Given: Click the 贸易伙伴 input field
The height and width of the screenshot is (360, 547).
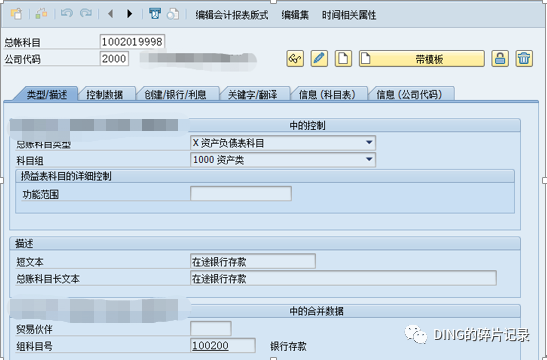Looking at the screenshot, I should point(211,329).
